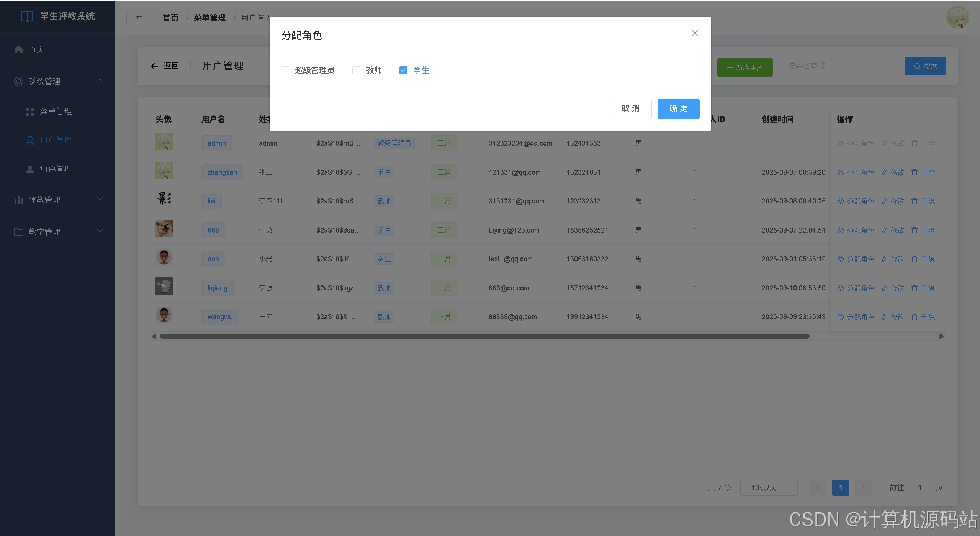The image size is (980, 536).
Task: Click the 首页 breadcrumb link
Action: (x=170, y=18)
